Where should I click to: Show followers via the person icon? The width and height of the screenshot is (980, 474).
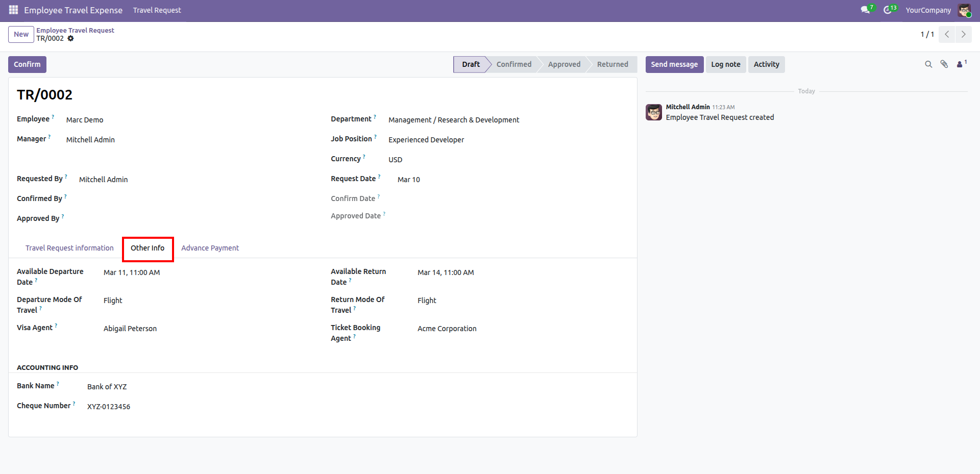coord(960,64)
